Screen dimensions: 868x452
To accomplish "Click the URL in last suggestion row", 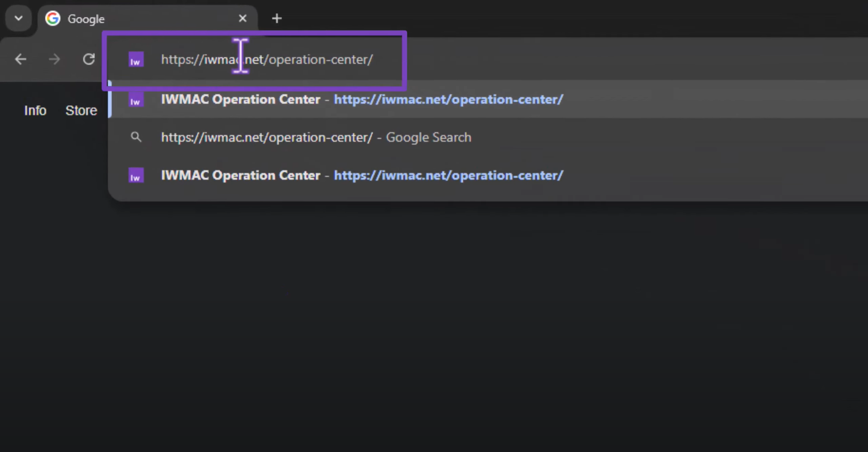I will click(x=448, y=175).
